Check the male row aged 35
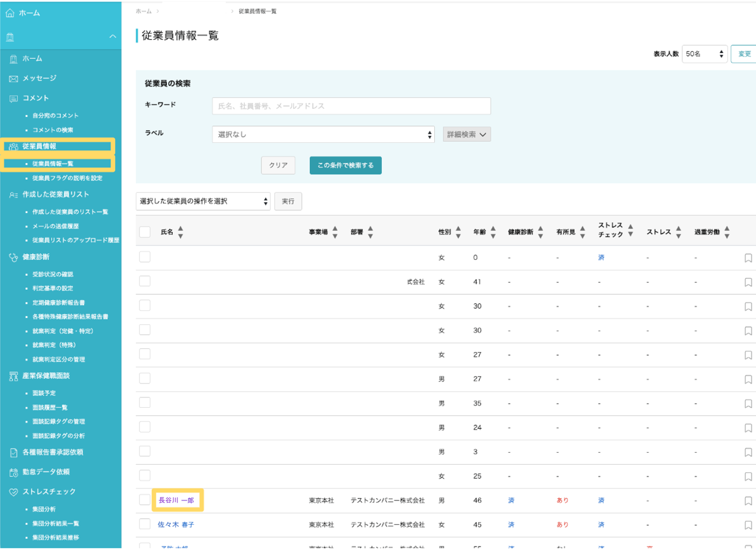Viewport: 756px width, 550px height. [x=145, y=403]
